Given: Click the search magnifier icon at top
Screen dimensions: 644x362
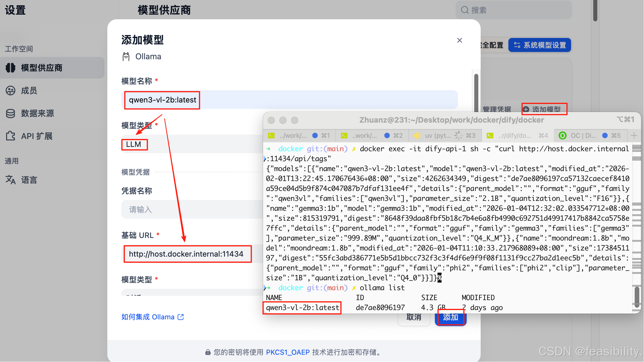Looking at the screenshot, I should (x=465, y=10).
